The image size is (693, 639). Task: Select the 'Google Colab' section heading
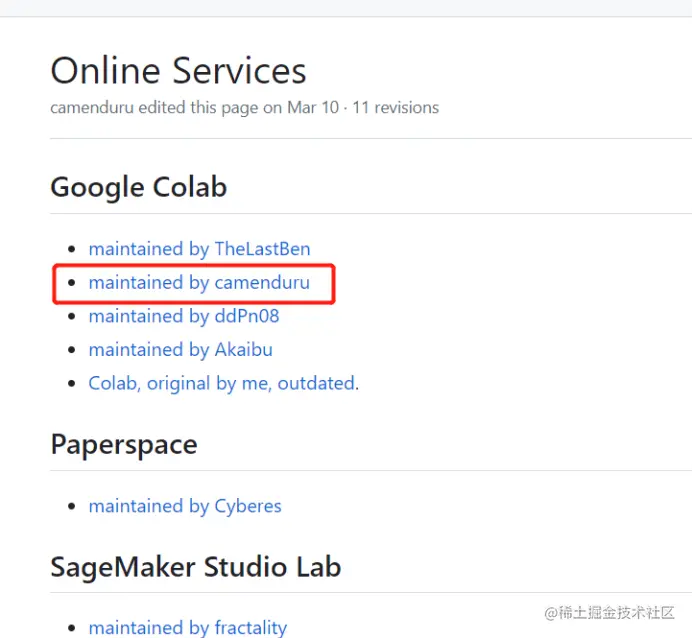click(138, 187)
